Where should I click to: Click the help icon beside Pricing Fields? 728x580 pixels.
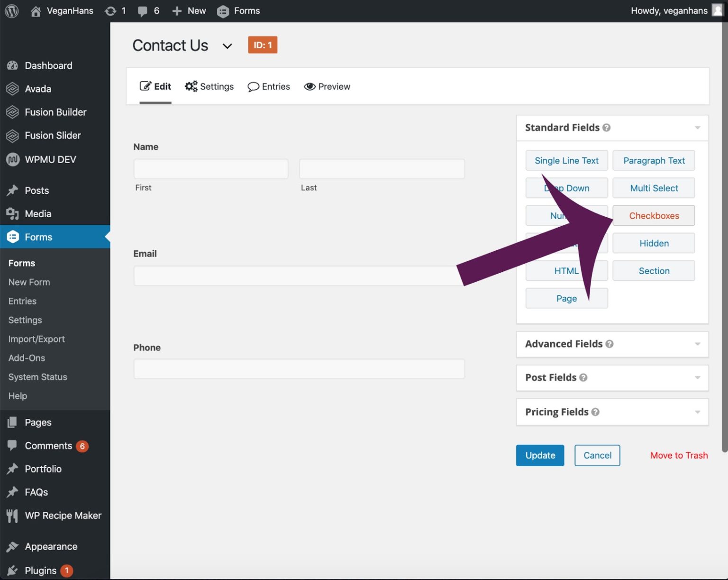click(595, 412)
